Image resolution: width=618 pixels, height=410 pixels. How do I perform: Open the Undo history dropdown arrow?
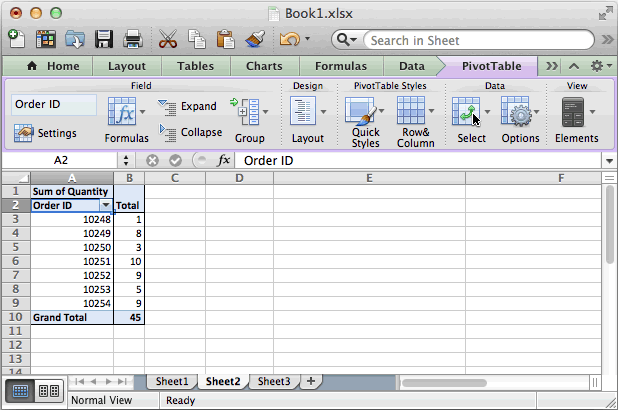pyautogui.click(x=307, y=39)
